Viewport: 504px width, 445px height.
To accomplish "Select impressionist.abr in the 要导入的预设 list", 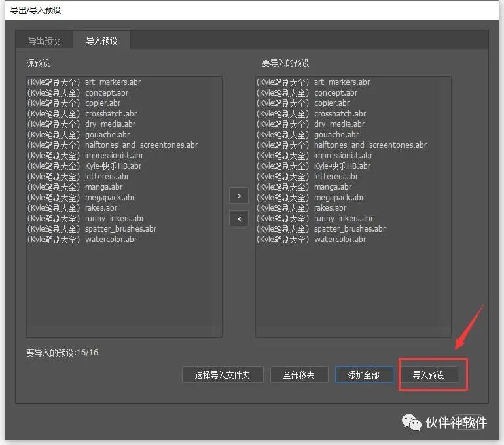I will [314, 156].
